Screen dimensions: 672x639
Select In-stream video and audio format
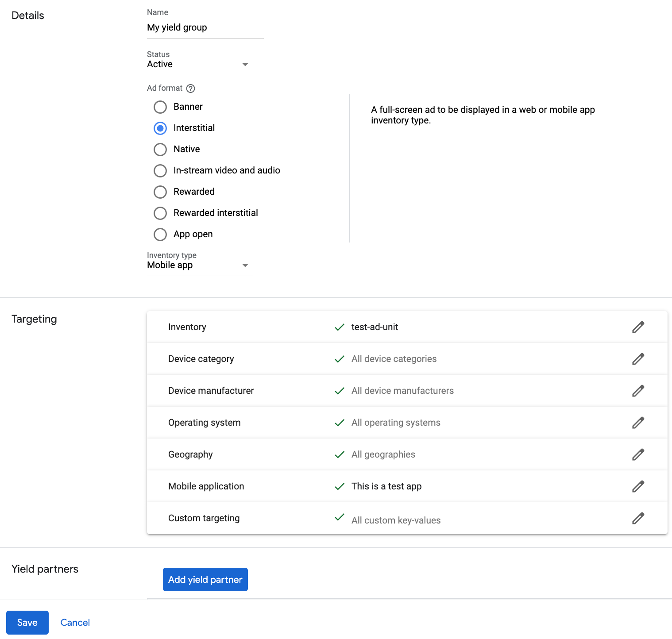pos(160,171)
